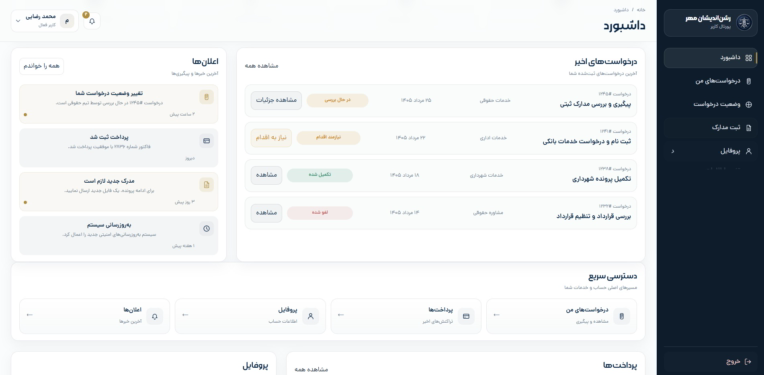Click the روشن‌اندیشان مهر logo icon

pyautogui.click(x=744, y=22)
